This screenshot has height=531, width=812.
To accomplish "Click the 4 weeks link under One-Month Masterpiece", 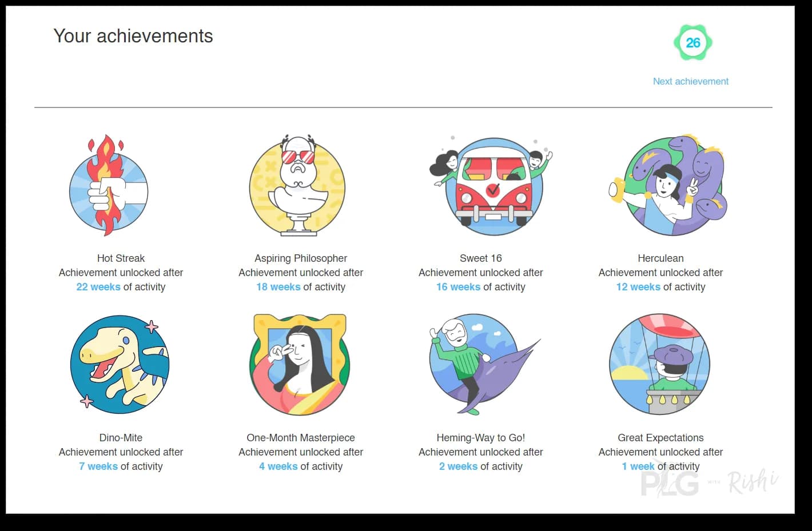I will pyautogui.click(x=278, y=466).
